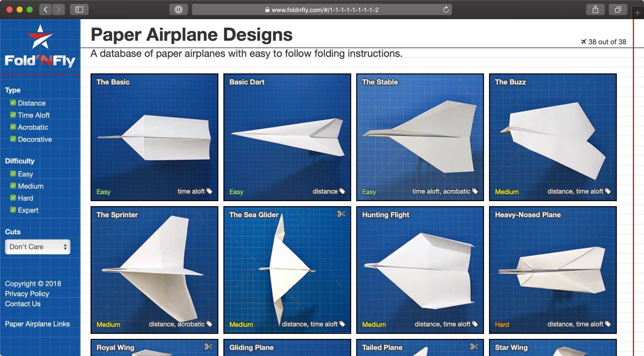This screenshot has width=644, height=356.
Task: Click the Fold'N Fly star logo
Action: pyautogui.click(x=41, y=36)
